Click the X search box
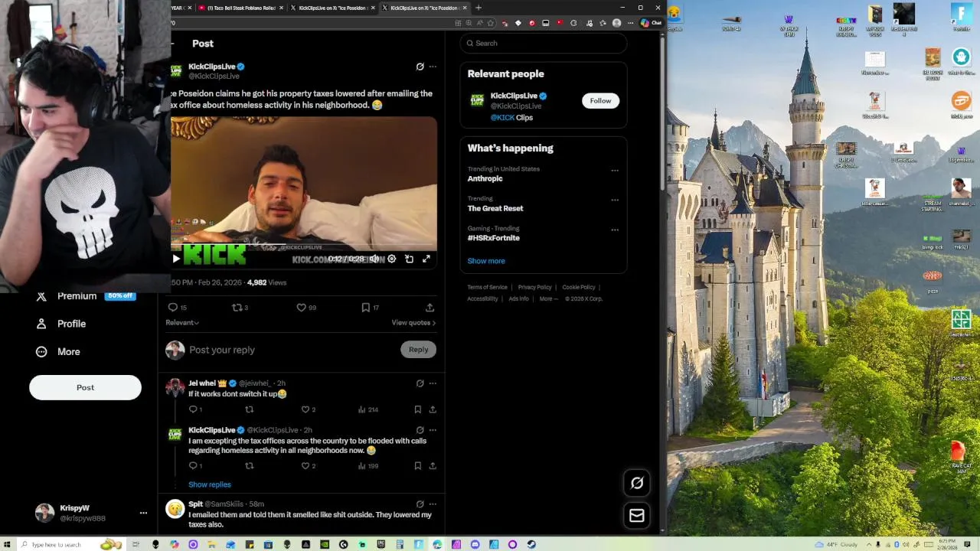This screenshot has height=551, width=980. coord(544,43)
